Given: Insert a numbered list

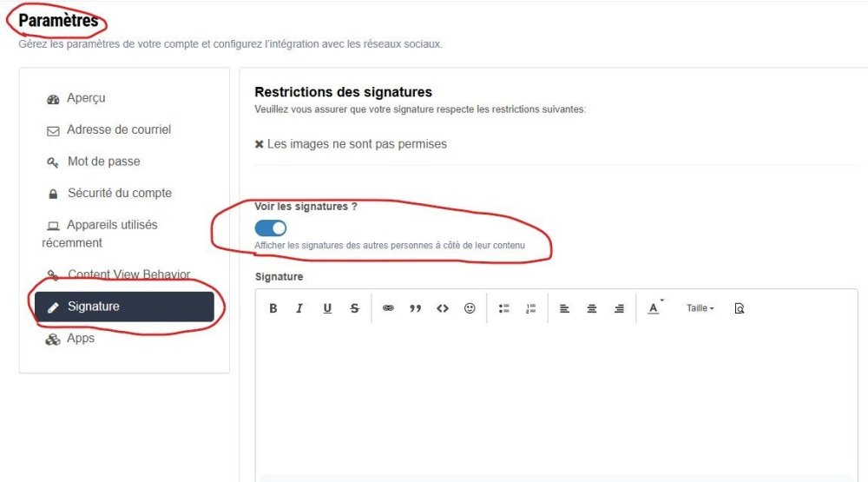Looking at the screenshot, I should click(531, 308).
